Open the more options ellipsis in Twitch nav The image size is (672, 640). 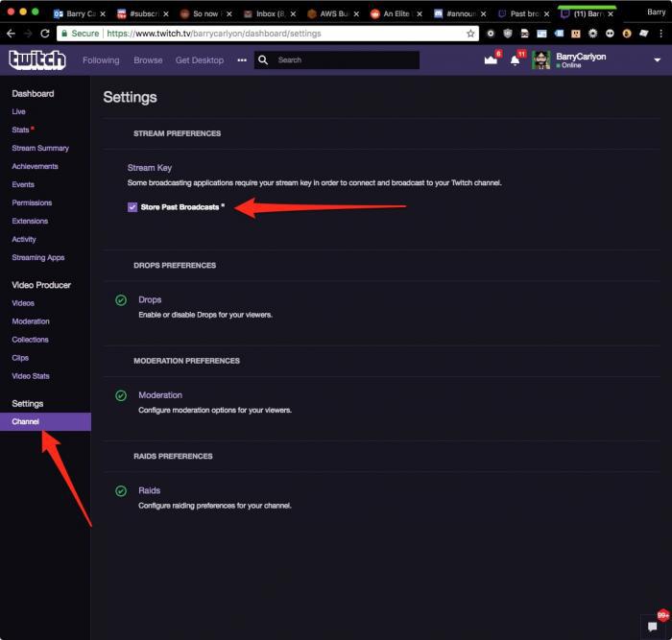tap(242, 60)
